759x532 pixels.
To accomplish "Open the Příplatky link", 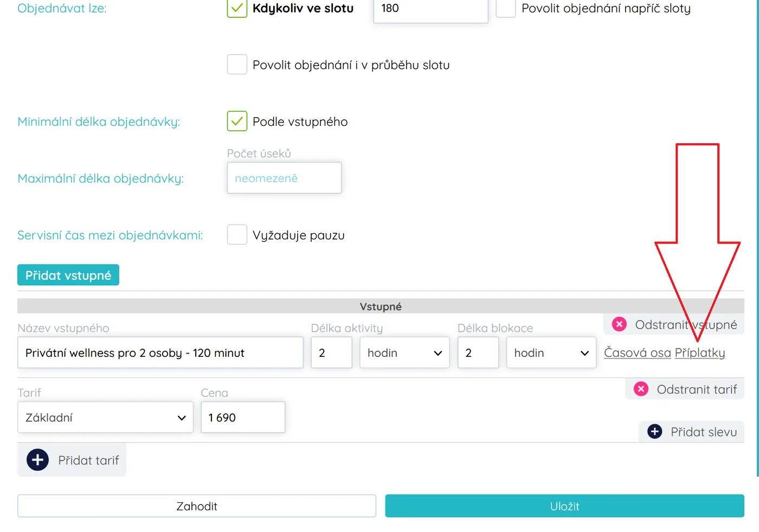I will (700, 352).
